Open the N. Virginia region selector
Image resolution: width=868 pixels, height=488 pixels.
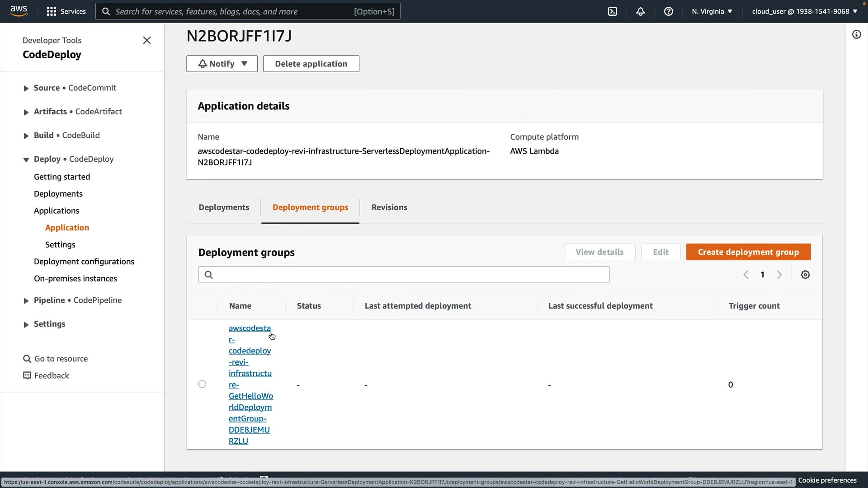[712, 11]
